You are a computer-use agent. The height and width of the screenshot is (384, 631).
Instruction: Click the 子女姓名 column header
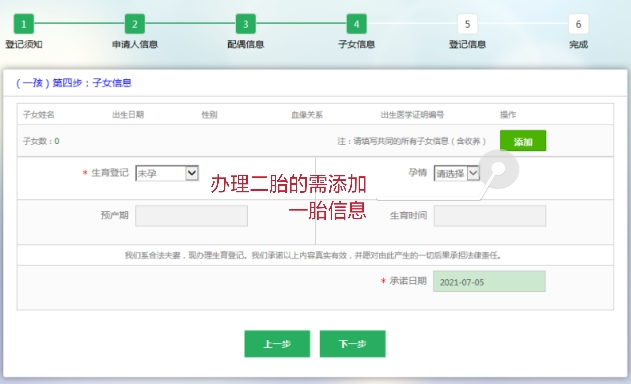[x=39, y=115]
